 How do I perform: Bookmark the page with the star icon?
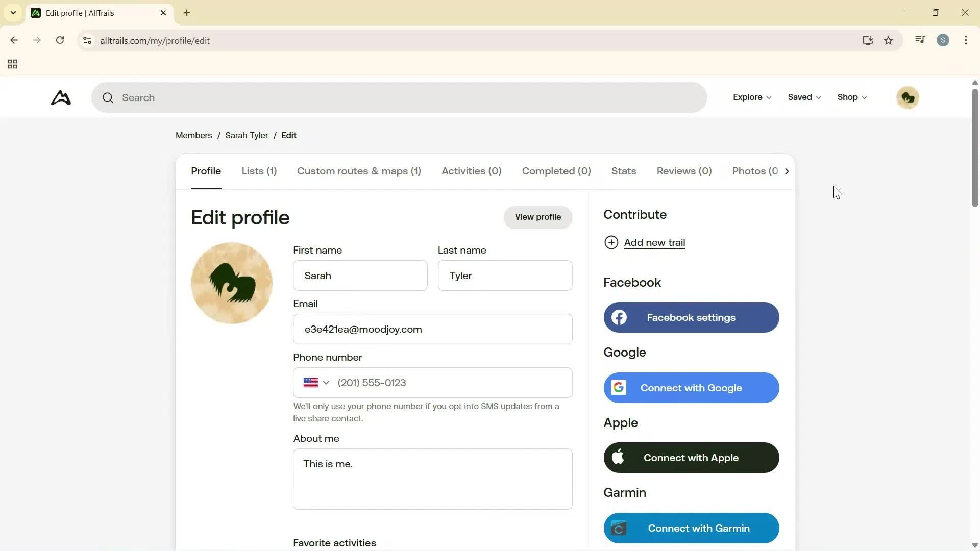[889, 40]
